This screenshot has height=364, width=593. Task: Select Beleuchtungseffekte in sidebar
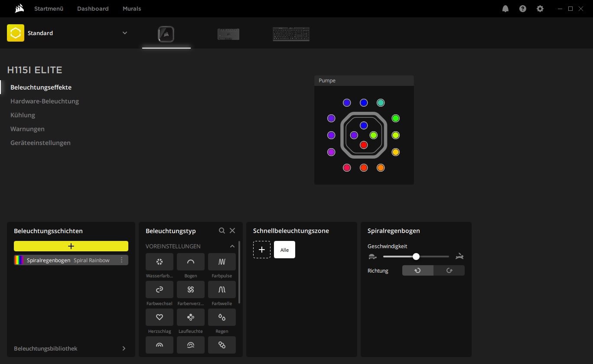(x=41, y=87)
